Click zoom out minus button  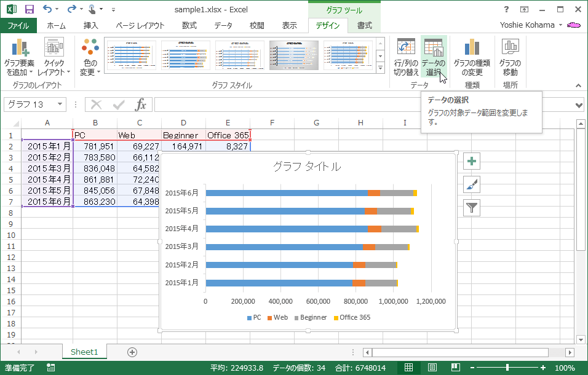tap(472, 368)
